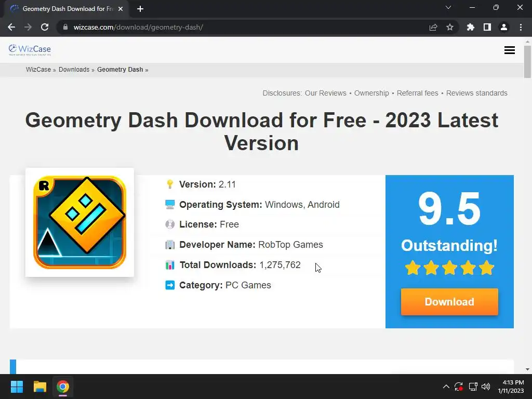Viewport: 532px width, 399px height.
Task: Click the Geometry Dash app icon image
Action: pos(79,222)
